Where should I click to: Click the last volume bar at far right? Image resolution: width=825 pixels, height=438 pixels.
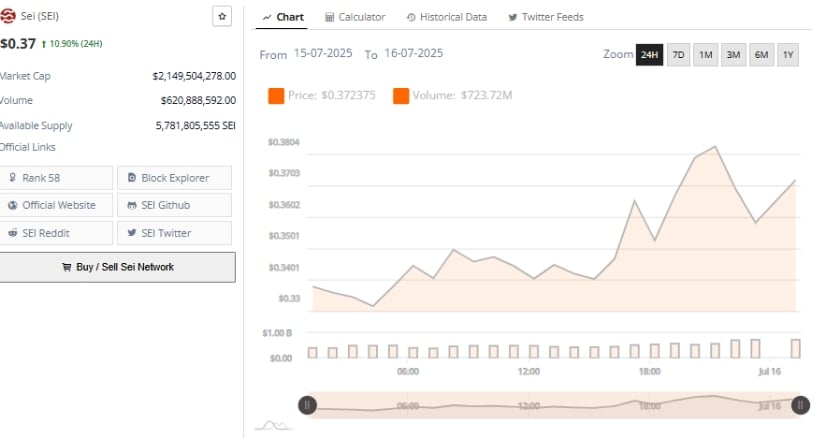point(796,349)
